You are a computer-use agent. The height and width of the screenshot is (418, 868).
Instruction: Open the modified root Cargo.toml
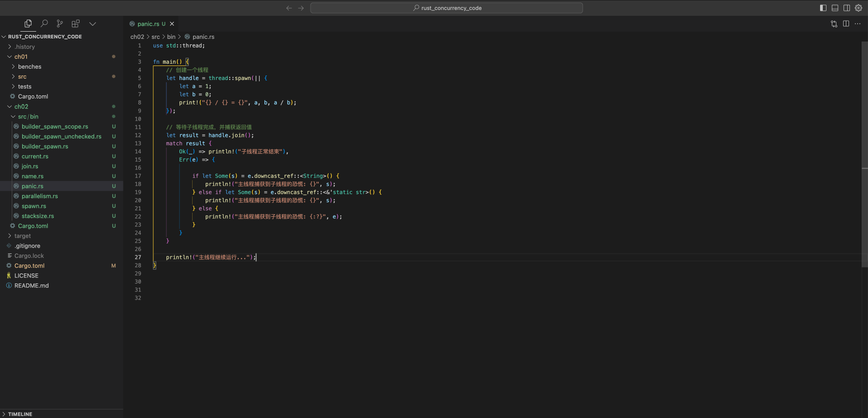61,266
